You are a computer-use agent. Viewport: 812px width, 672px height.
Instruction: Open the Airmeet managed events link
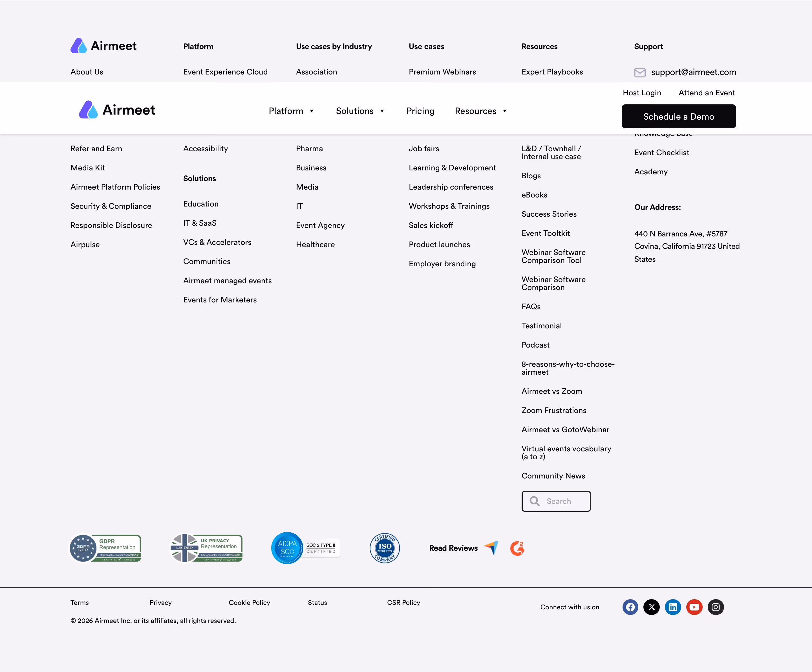click(x=227, y=280)
